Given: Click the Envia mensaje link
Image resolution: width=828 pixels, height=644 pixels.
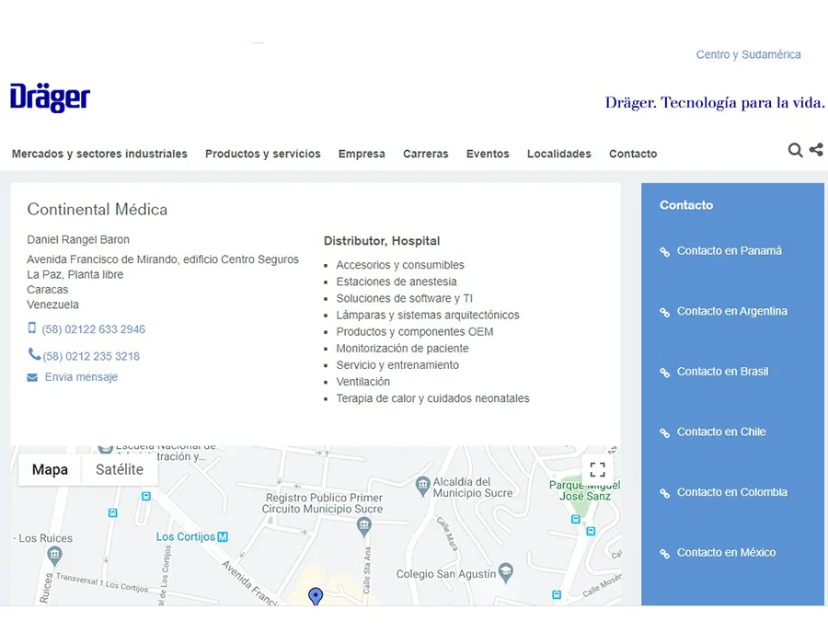Looking at the screenshot, I should [81, 377].
